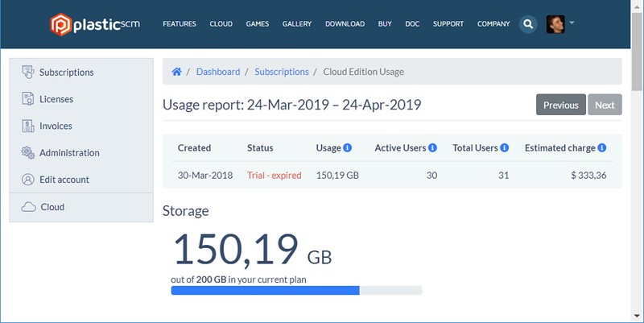This screenshot has width=644, height=323.
Task: Open the FEATURES menu item
Action: point(179,24)
